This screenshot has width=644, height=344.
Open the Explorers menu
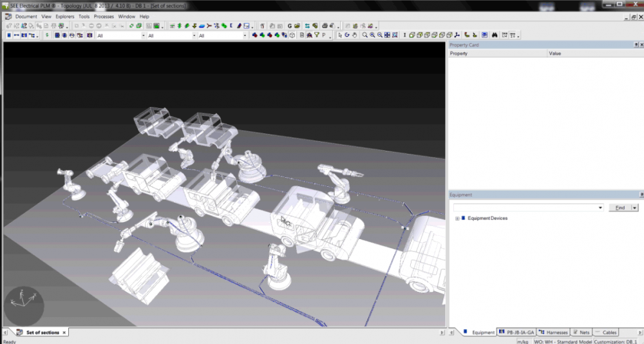[65, 16]
